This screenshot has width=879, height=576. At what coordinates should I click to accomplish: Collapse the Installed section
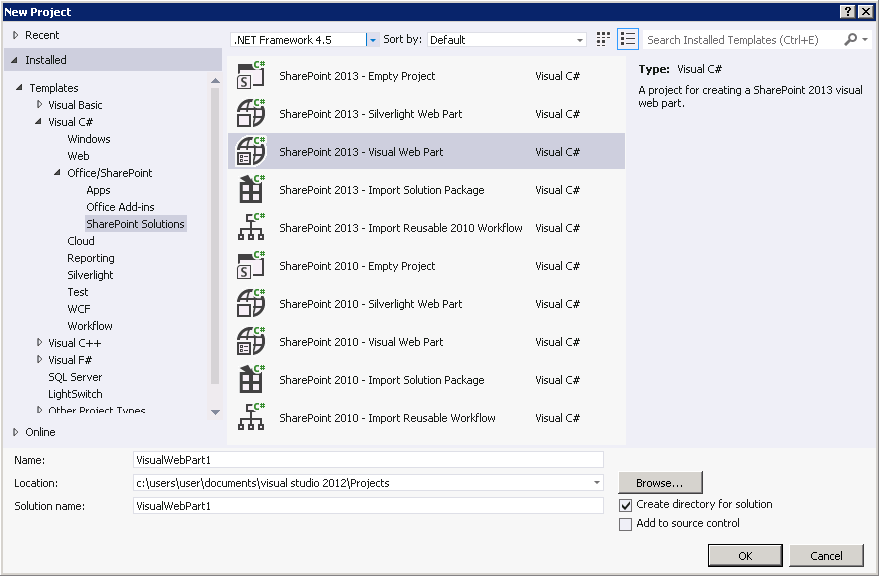[x=15, y=60]
